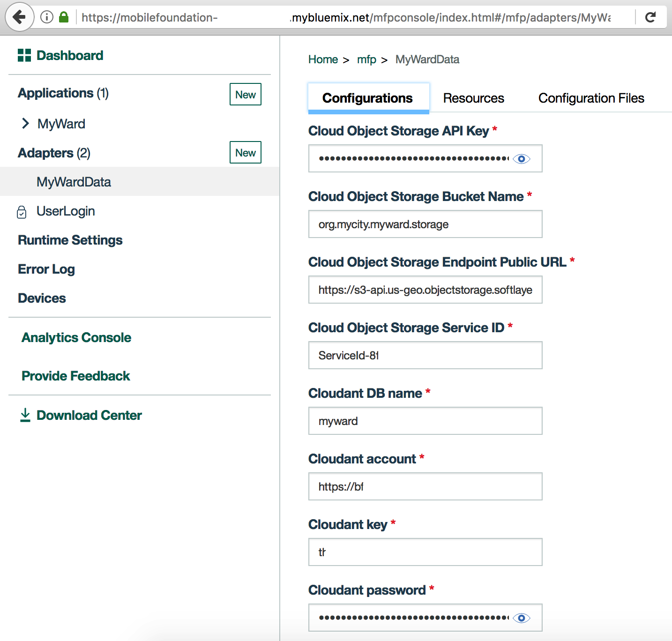The image size is (672, 641).
Task: Click Provide Feedback
Action: [75, 375]
